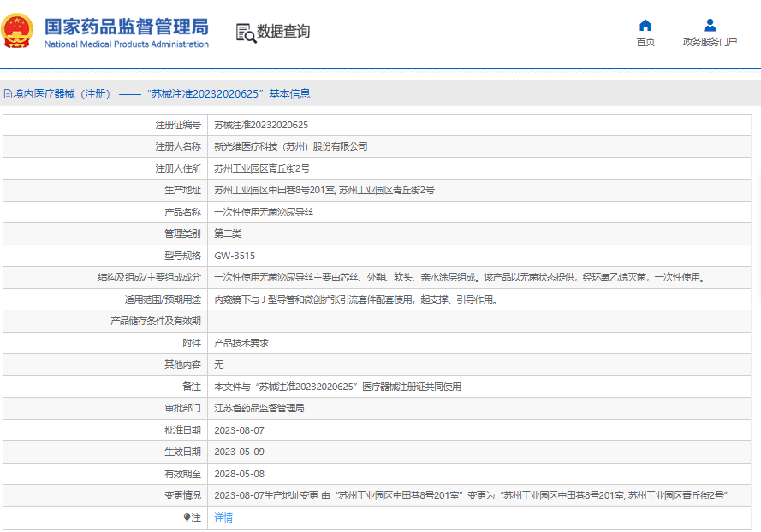Click National Medical Products Administration text
The image size is (761, 532).
pos(126,44)
